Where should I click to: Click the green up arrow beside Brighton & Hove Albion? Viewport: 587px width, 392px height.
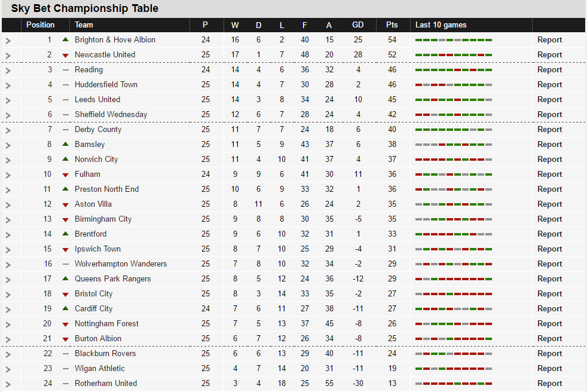click(x=66, y=39)
